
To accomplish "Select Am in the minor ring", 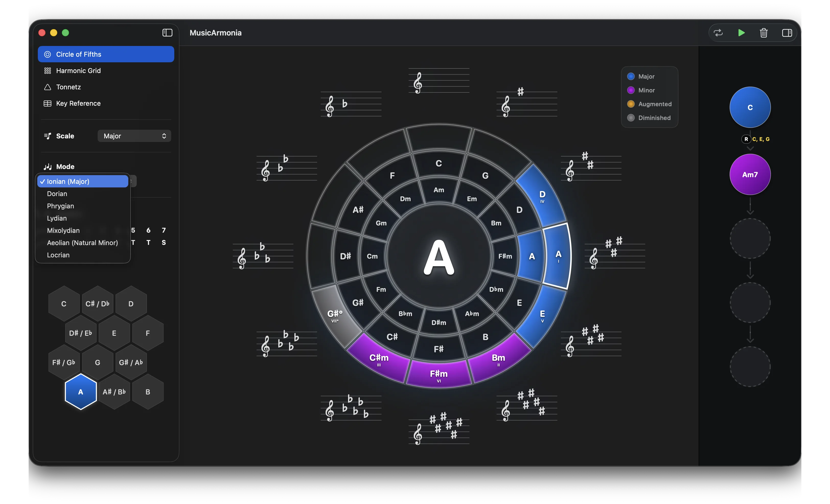I will point(439,190).
